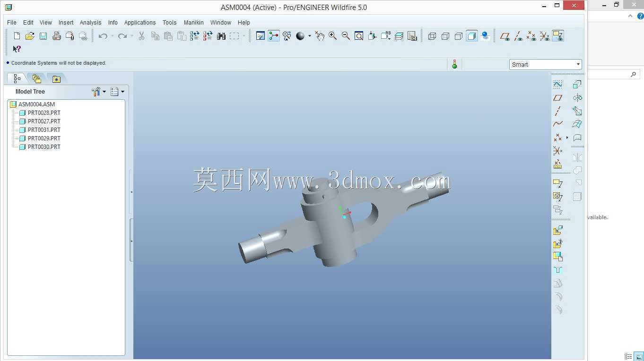Viewport: 644px width, 361px height.
Task: Click the Regenerate model icon
Action: tap(194, 36)
